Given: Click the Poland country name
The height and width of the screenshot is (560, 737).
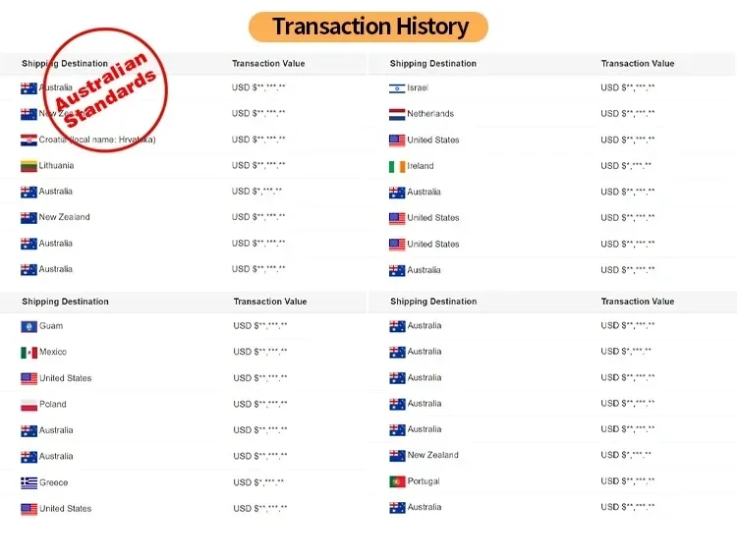Looking at the screenshot, I should pyautogui.click(x=53, y=404).
